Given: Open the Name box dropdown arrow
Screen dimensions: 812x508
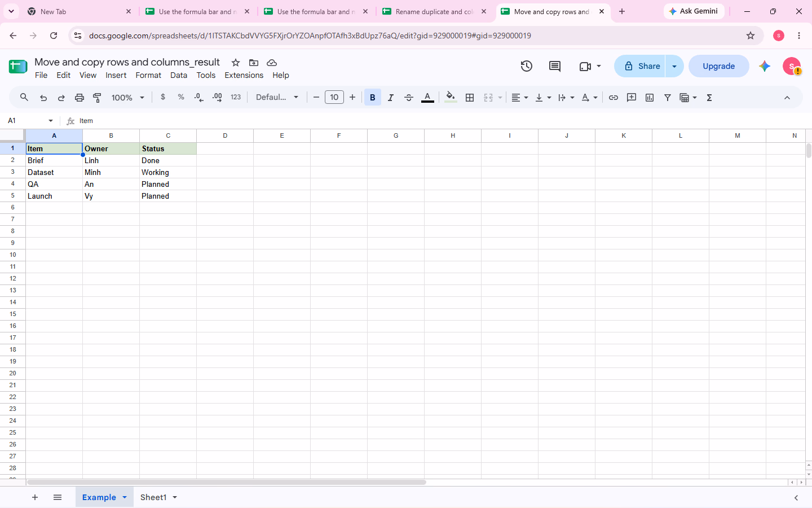Looking at the screenshot, I should point(51,121).
